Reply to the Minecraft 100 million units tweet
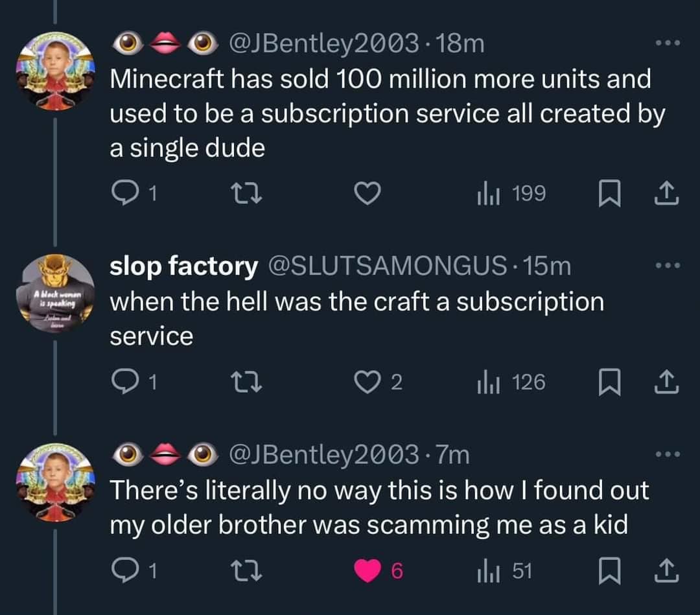This screenshot has height=615, width=700. tap(122, 193)
